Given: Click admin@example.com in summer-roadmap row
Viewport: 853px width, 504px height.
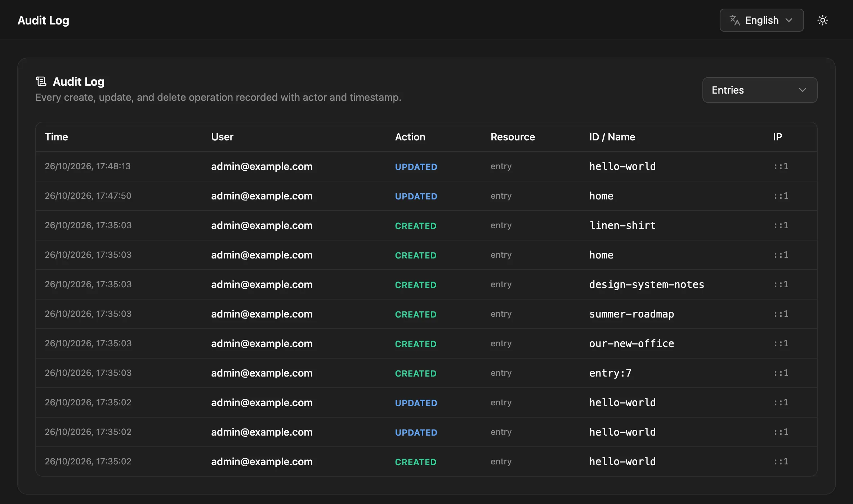Looking at the screenshot, I should tap(262, 314).
